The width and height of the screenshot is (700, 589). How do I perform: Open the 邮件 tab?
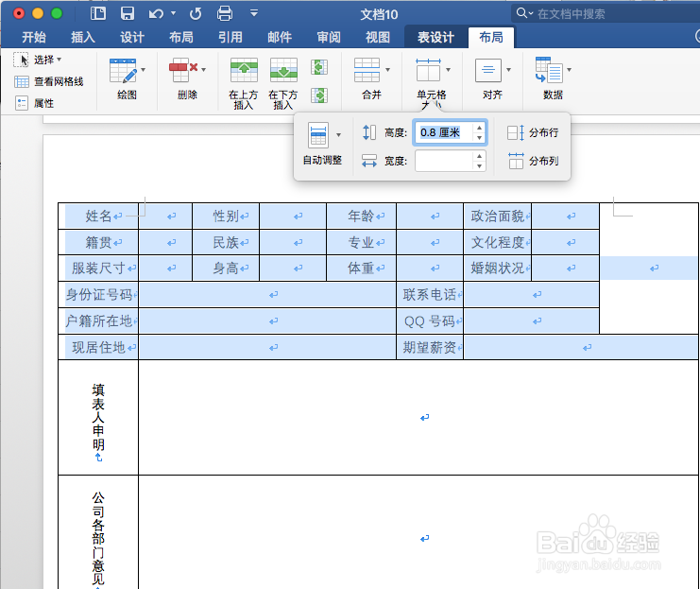click(x=280, y=37)
